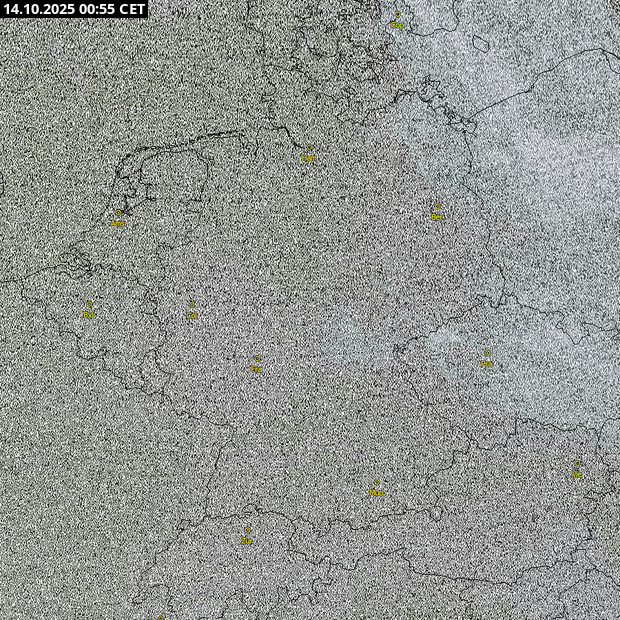Click the yellow Hamburg name label
This screenshot has height=620, width=620.
308,158
